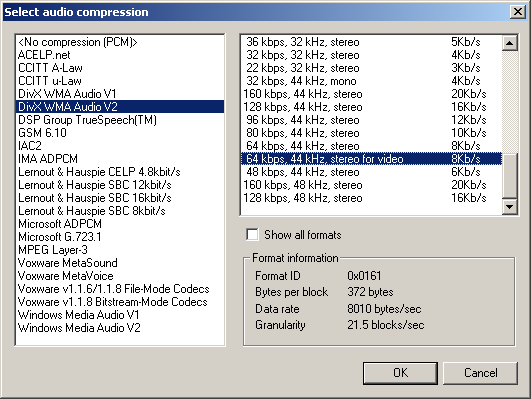This screenshot has width=531, height=399.
Task: Select MPEG Layer-3 codec
Action: coord(120,250)
